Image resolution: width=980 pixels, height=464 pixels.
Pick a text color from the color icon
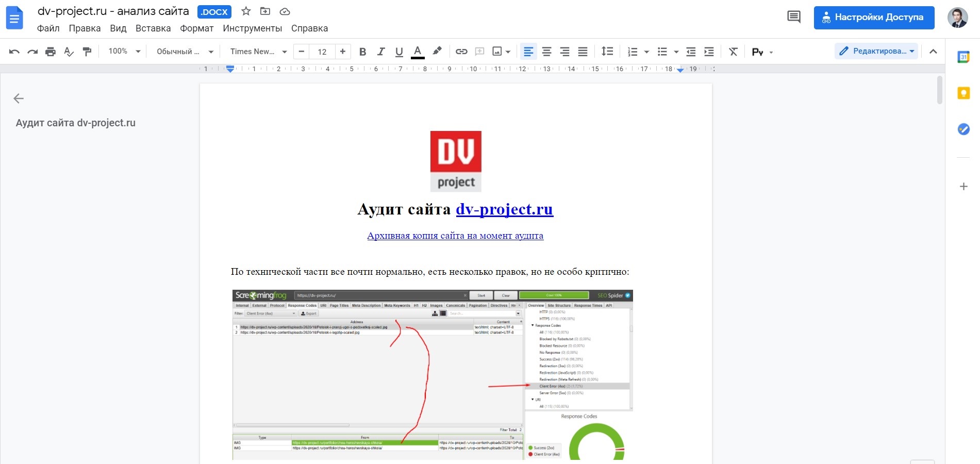click(417, 51)
